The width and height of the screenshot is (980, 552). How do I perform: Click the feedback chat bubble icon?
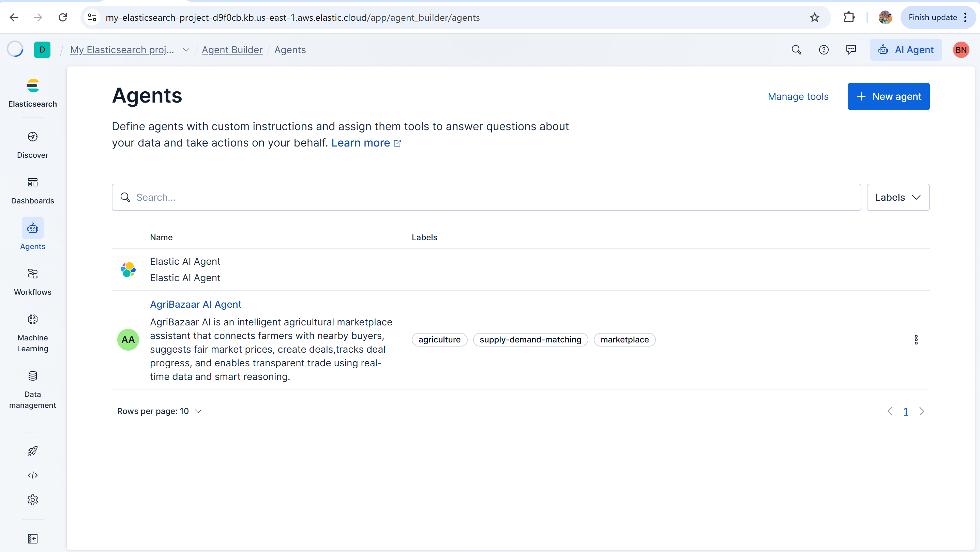[x=851, y=50]
